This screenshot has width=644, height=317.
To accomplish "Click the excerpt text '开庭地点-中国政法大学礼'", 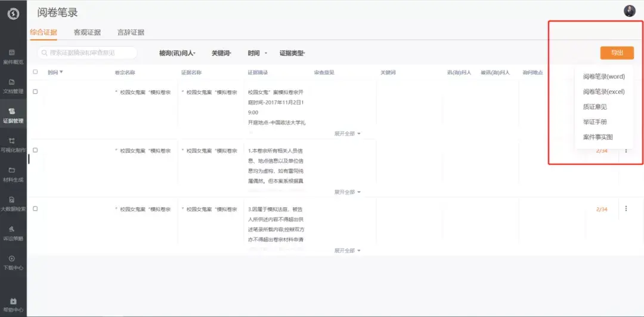I will [x=277, y=122].
